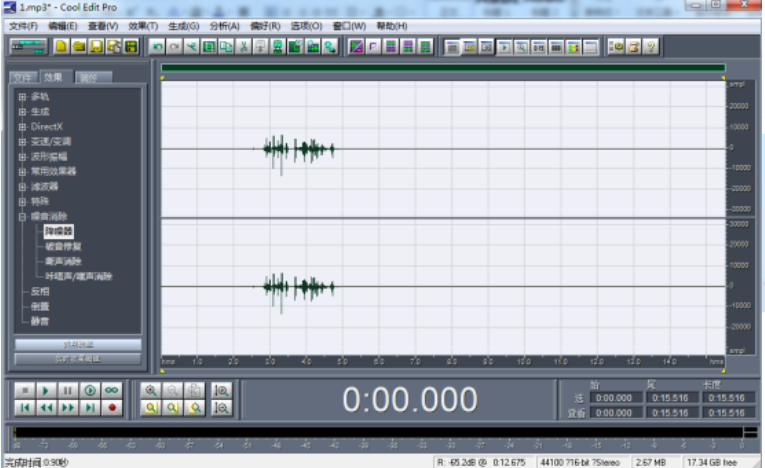The height and width of the screenshot is (468, 765).
Task: Expand the 滤波器 tree node
Action: [22, 186]
